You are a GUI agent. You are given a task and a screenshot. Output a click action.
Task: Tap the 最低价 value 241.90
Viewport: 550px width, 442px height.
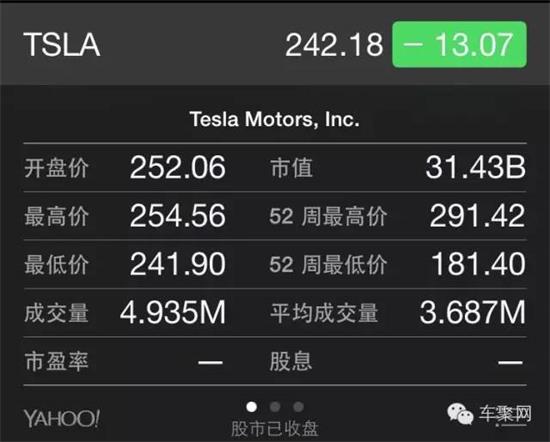click(x=177, y=264)
